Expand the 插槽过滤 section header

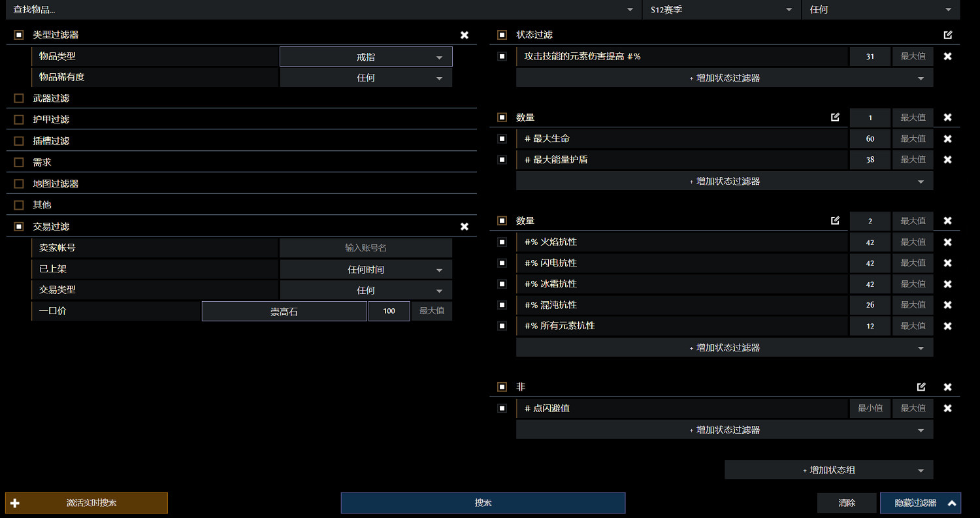point(52,141)
